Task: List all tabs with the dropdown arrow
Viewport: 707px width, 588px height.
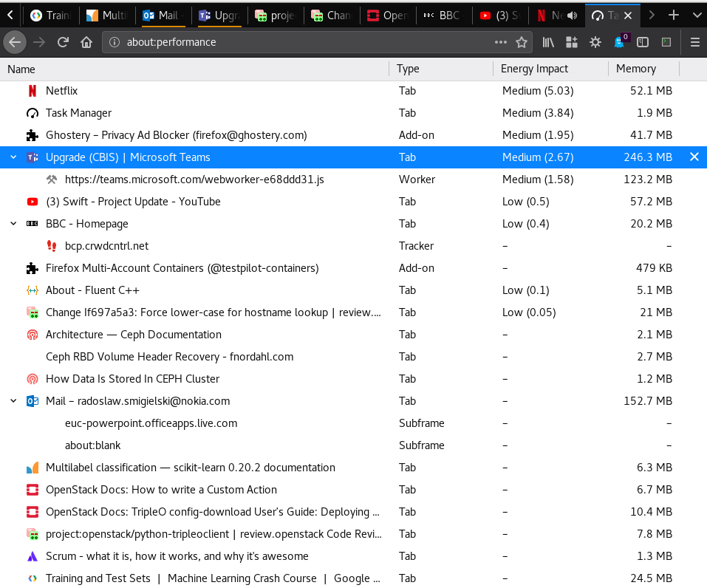Action: [697, 16]
